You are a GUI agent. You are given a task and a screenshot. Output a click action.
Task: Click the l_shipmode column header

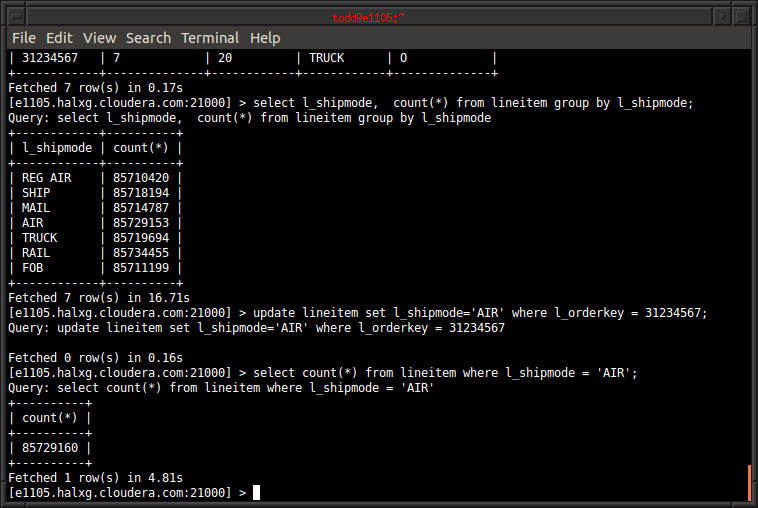tap(57, 148)
